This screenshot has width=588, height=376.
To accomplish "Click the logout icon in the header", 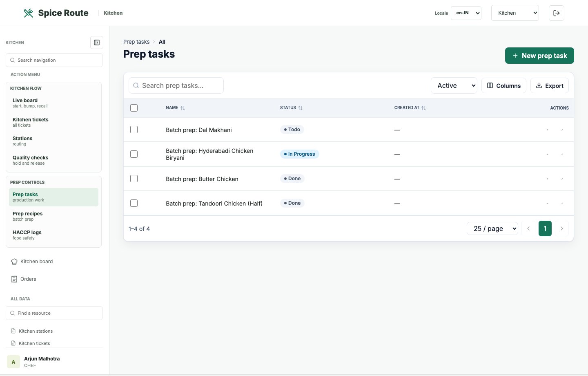I will tap(557, 13).
